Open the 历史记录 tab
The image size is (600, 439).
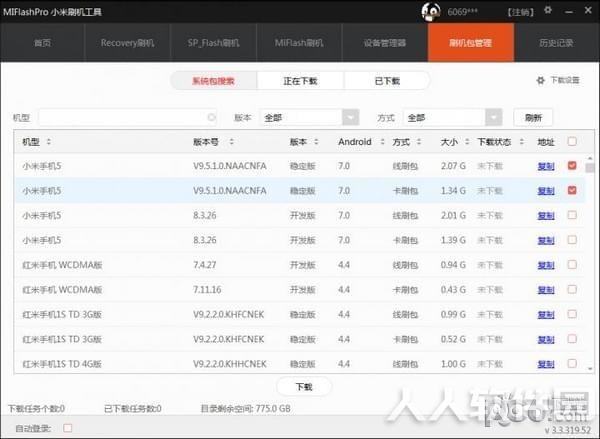click(557, 42)
